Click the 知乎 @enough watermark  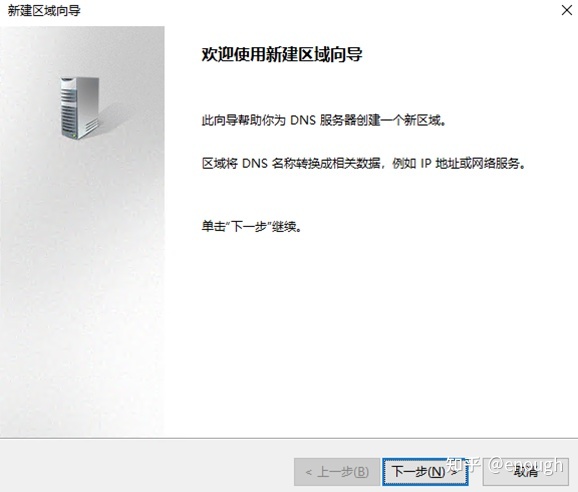pyautogui.click(x=504, y=465)
